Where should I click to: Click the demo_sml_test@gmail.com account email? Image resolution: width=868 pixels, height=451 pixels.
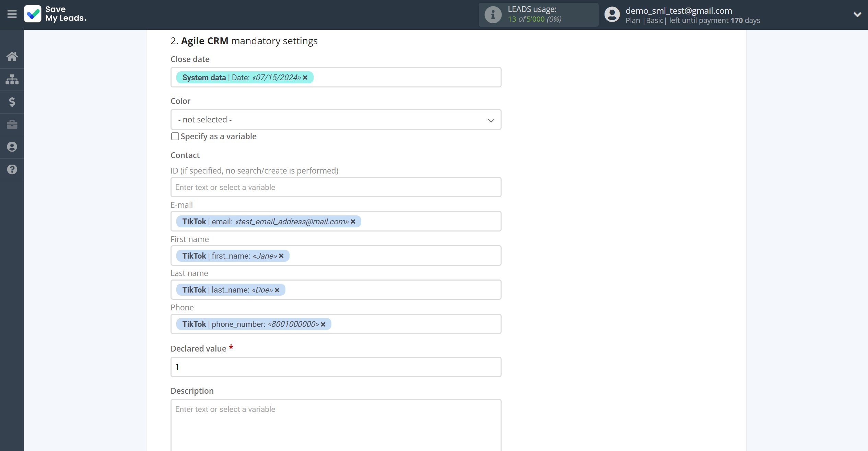(x=679, y=11)
